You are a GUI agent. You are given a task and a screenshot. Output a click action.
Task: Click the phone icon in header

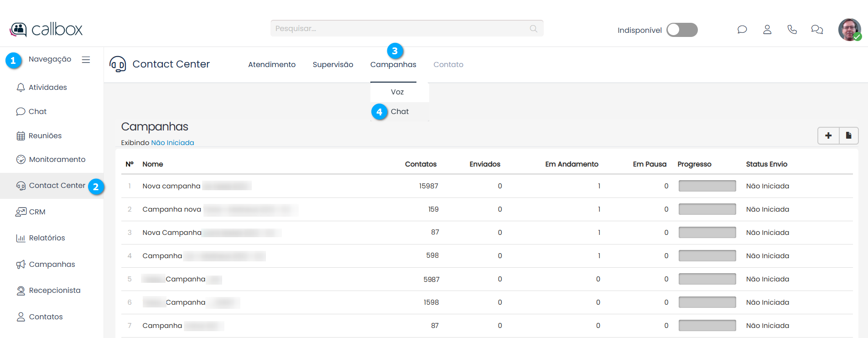pyautogui.click(x=792, y=30)
